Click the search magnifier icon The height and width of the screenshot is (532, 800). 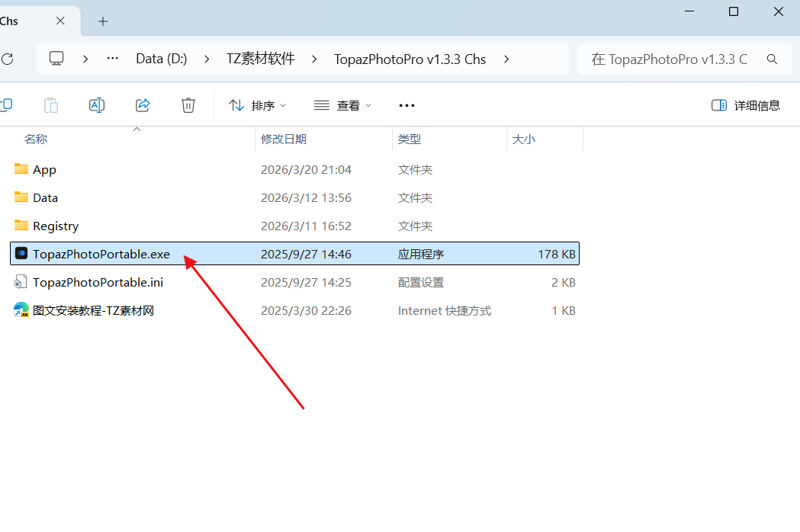[x=772, y=59]
